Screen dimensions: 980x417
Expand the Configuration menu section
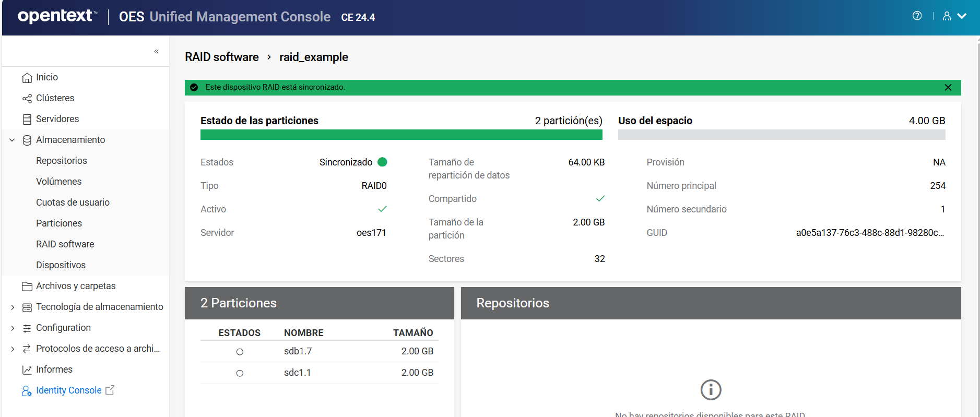(x=12, y=328)
